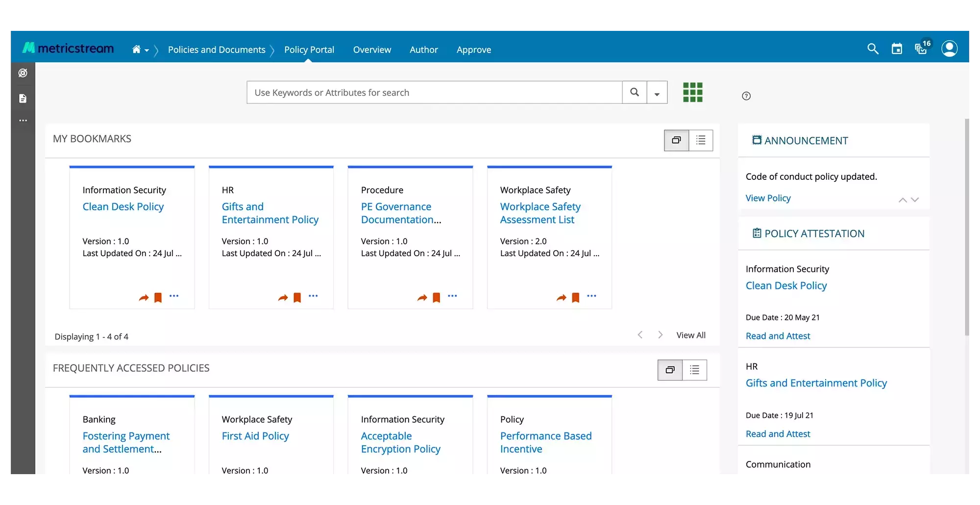Screen dimensions: 980x505
Task: Click Read and Attest for Clean Desk Policy
Action: click(778, 336)
